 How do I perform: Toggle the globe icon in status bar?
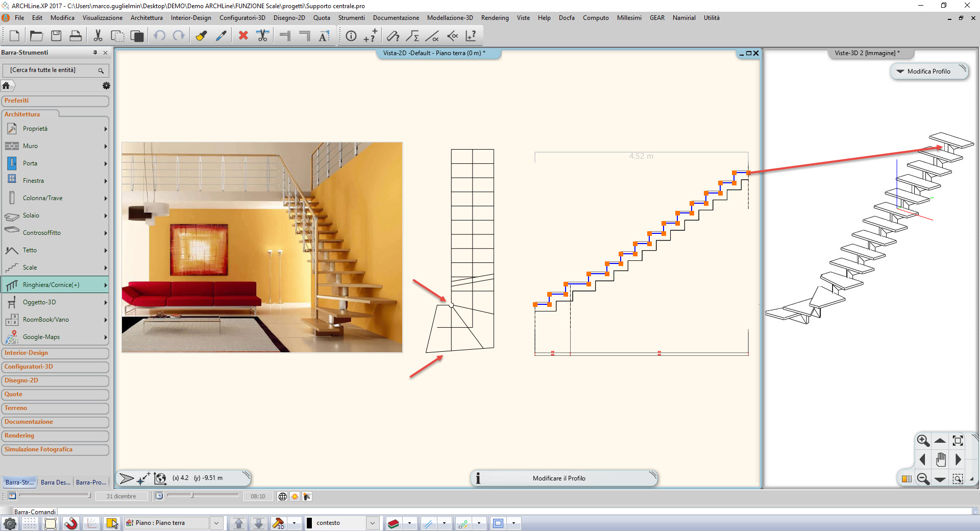click(283, 496)
